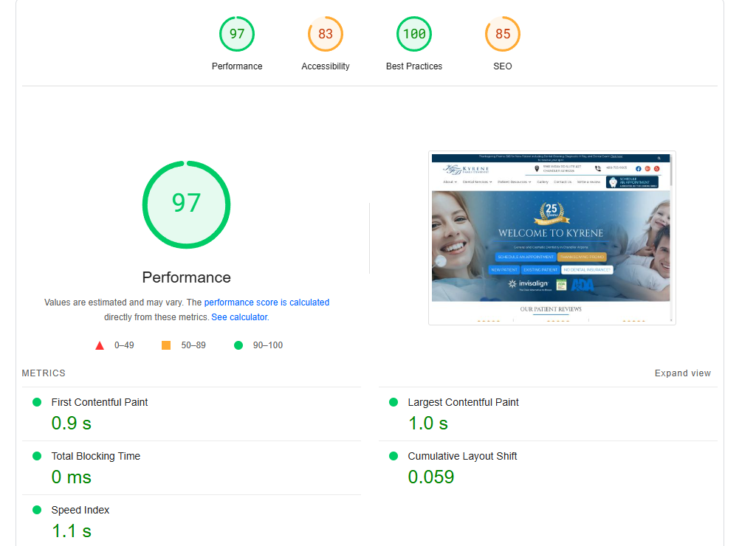Click the green circle 90–100 legend icon

[x=238, y=345]
